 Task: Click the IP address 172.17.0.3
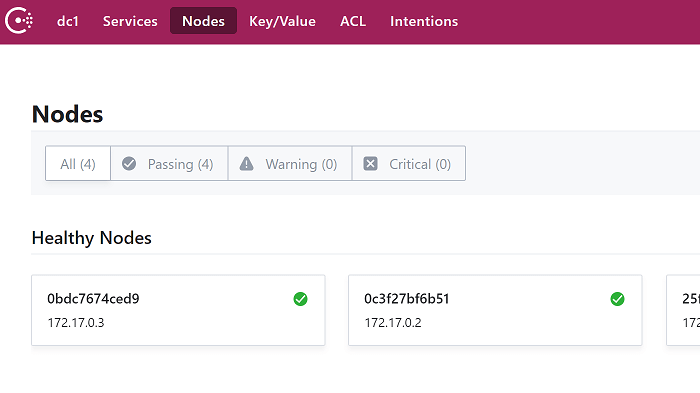(76, 322)
